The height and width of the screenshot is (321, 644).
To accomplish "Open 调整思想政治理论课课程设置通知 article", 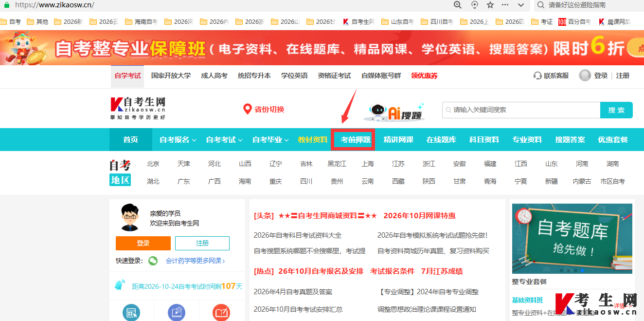I will pyautogui.click(x=427, y=309).
